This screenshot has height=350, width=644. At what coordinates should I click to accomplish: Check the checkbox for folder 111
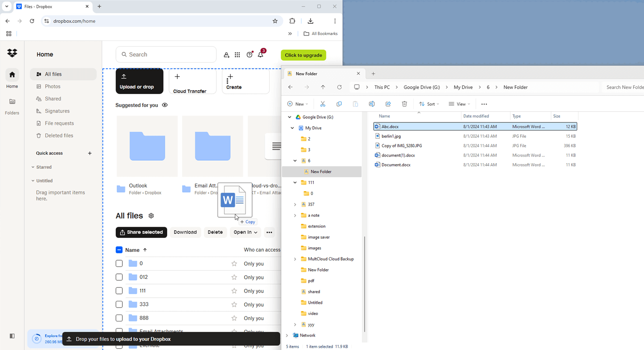click(119, 291)
